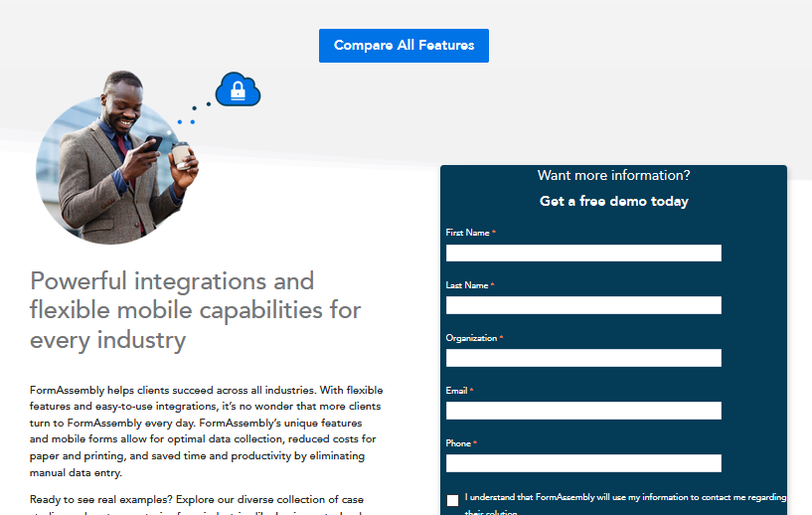
Task: Click the 'Phone' field label
Action: 458,443
